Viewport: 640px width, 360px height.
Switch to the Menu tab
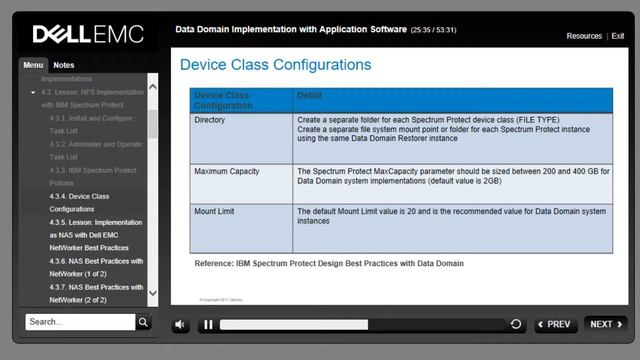33,65
